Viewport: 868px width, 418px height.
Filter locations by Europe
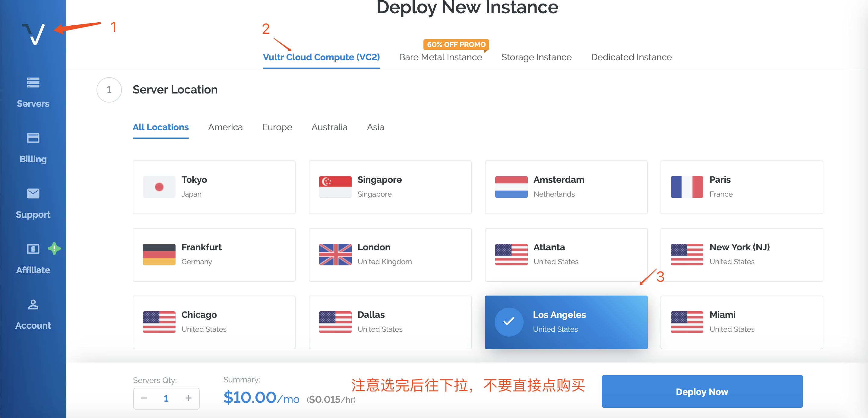pos(277,127)
